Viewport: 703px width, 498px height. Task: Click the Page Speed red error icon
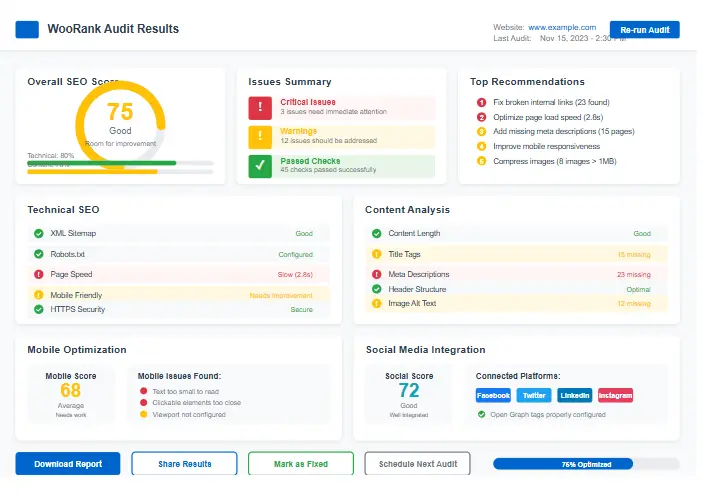click(x=39, y=274)
